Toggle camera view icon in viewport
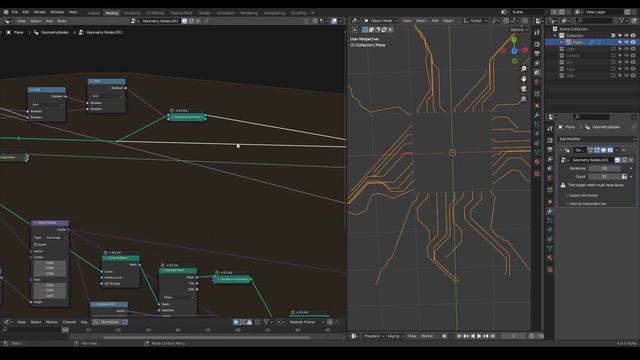The width and height of the screenshot is (640, 360). click(x=524, y=89)
